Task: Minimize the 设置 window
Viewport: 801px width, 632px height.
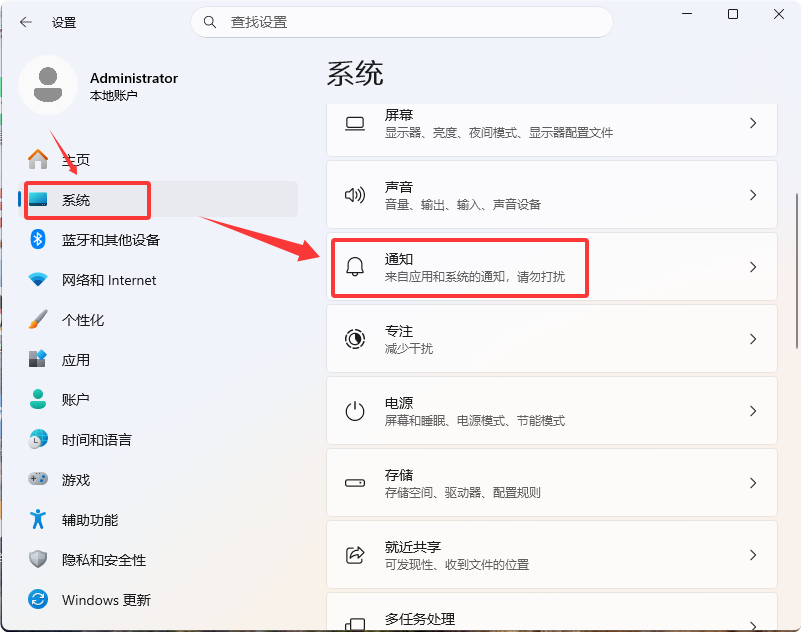Action: click(687, 14)
